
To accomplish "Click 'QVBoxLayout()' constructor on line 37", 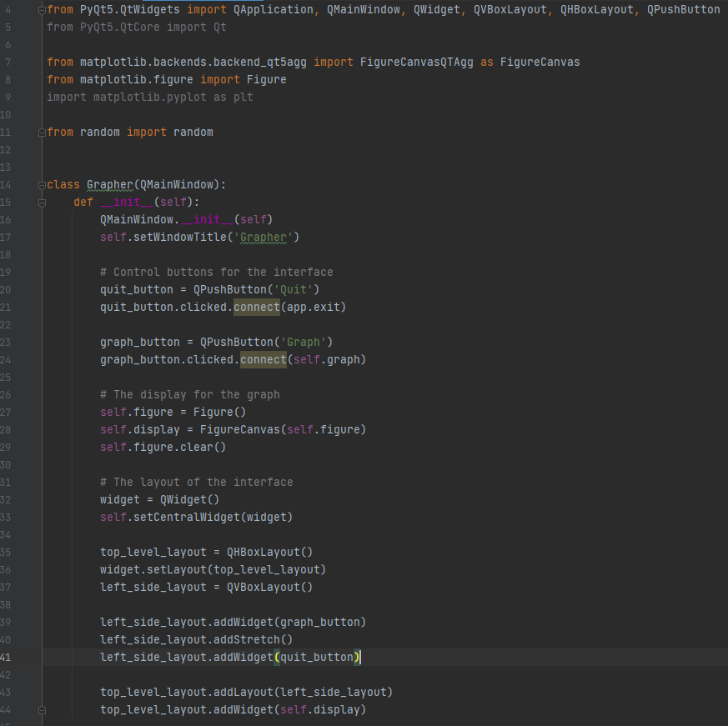I will click(x=269, y=587).
